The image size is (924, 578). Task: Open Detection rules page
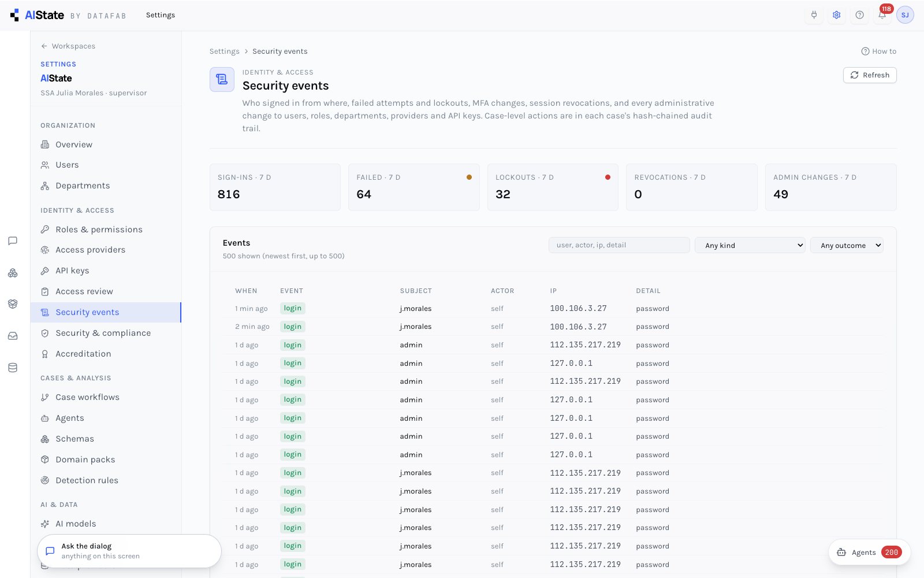coord(106,480)
